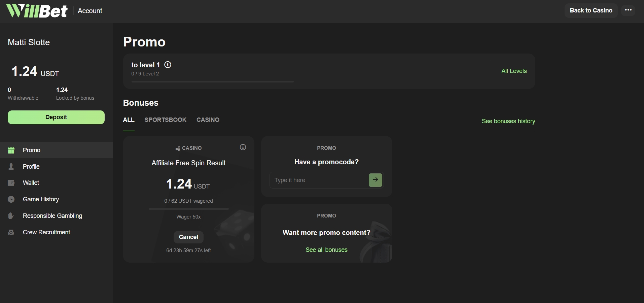Click the Promo gift icon in sidebar
The height and width of the screenshot is (303, 644).
11,150
